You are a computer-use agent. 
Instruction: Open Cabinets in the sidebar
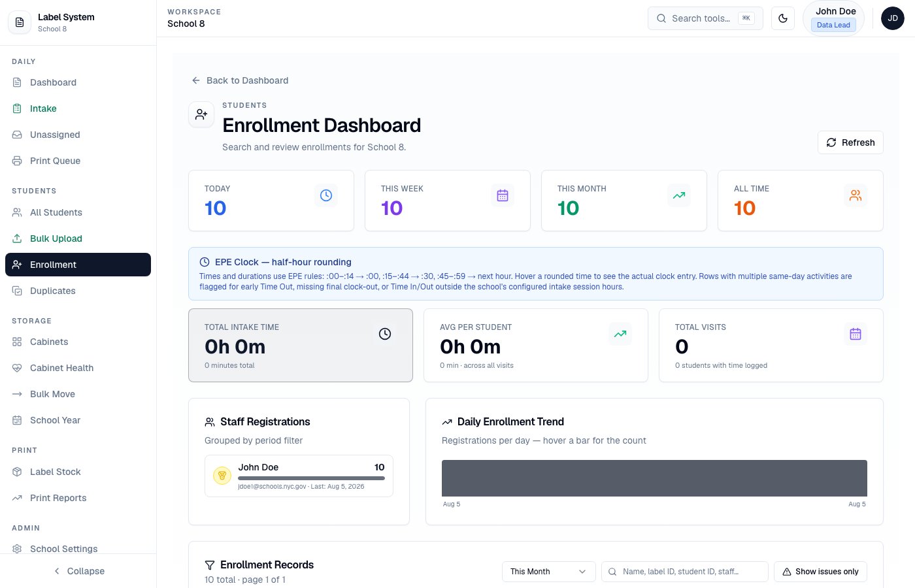pyautogui.click(x=78, y=342)
